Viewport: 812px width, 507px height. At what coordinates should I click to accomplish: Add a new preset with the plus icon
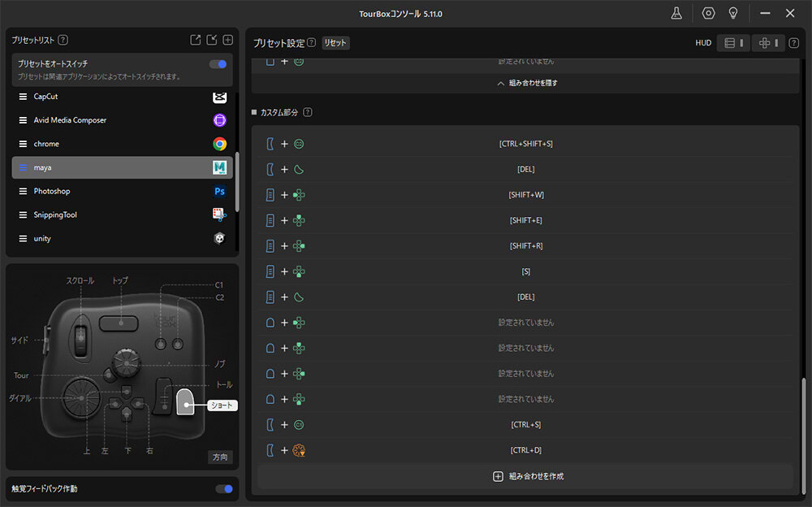pos(228,40)
